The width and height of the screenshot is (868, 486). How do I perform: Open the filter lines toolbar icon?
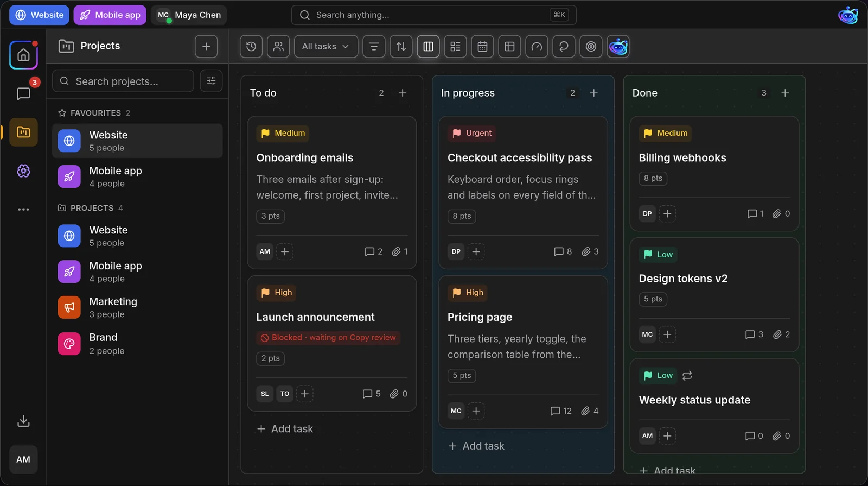pyautogui.click(x=374, y=47)
